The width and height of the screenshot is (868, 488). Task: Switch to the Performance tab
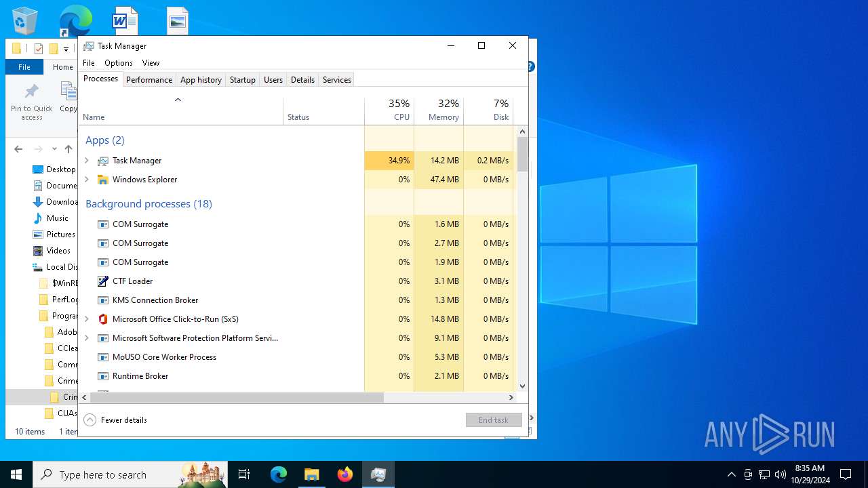point(149,80)
